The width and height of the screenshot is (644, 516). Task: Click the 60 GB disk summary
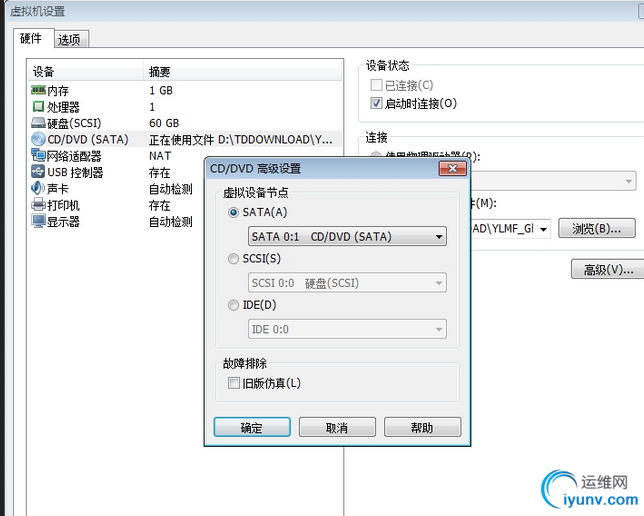pyautogui.click(x=164, y=123)
